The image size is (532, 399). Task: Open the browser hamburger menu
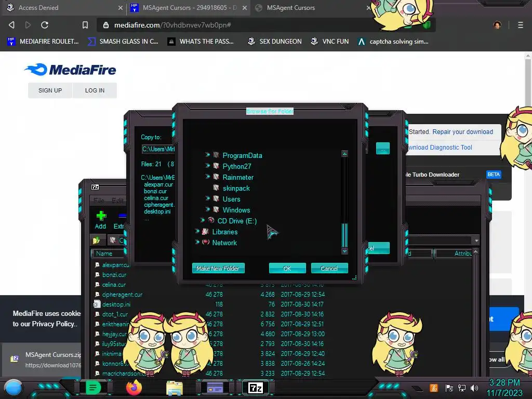click(520, 25)
